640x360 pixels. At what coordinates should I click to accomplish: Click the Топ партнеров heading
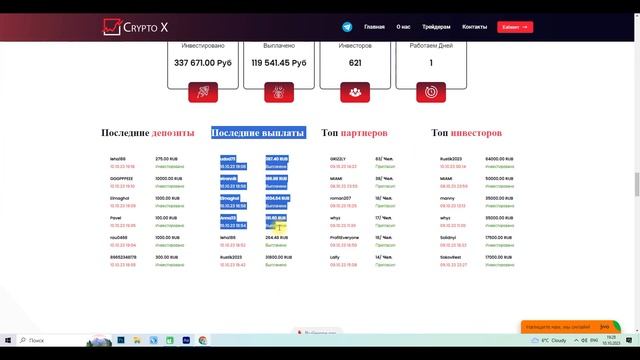354,133
